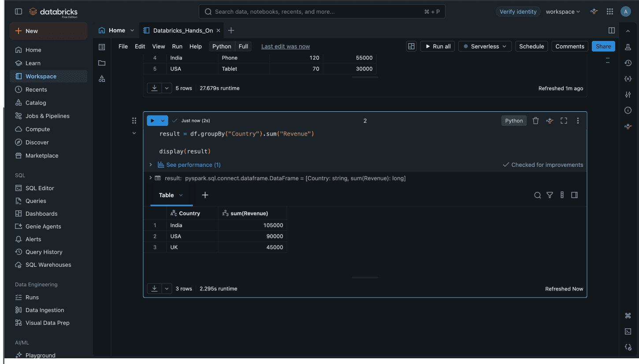639x364 pixels.
Task: Toggle the side-by-side panel layout icon
Action: pos(612,30)
